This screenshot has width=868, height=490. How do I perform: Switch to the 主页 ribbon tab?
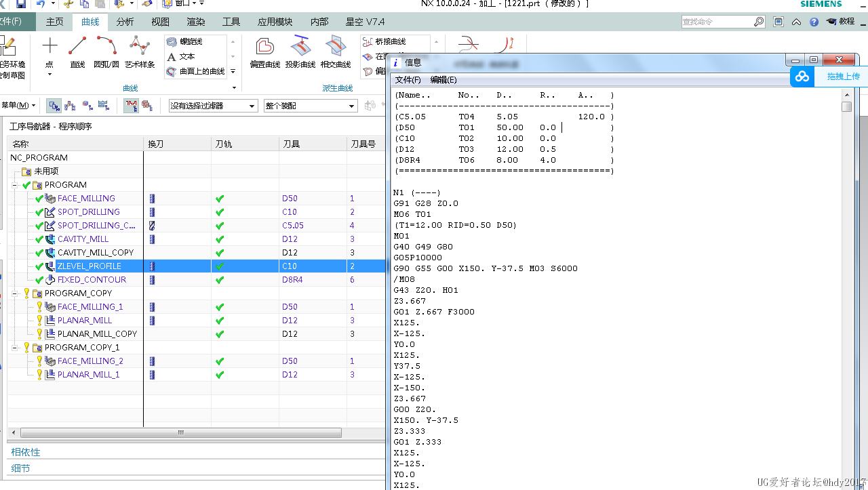55,22
